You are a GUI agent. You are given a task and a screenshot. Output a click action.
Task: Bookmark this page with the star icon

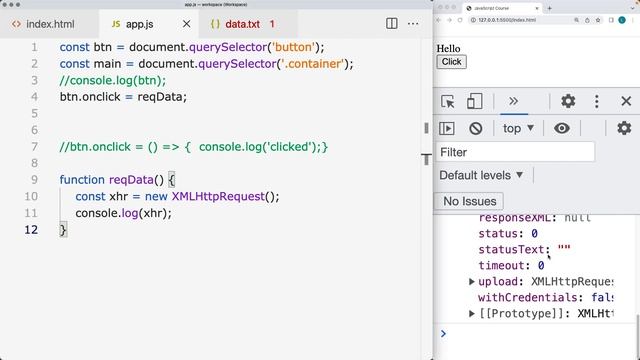[x=598, y=20]
